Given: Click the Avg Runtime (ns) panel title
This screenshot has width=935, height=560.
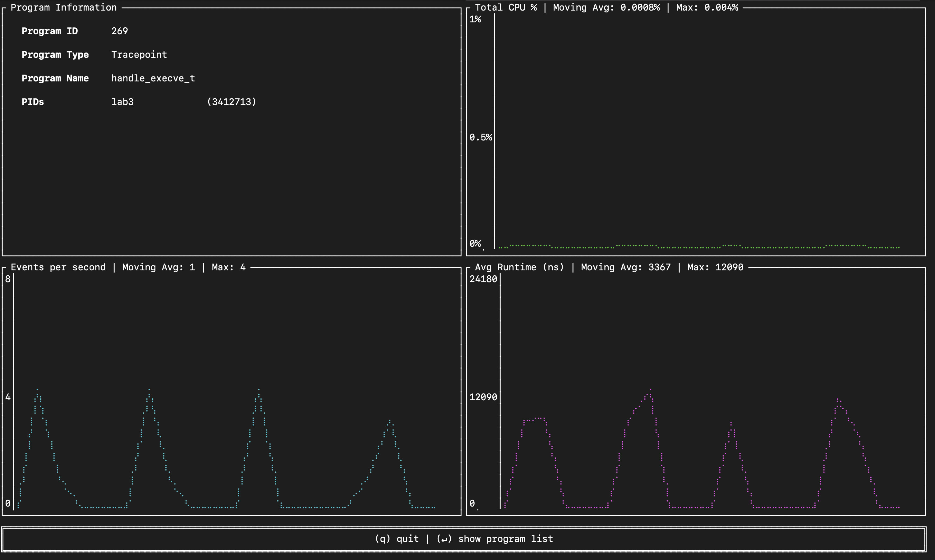Looking at the screenshot, I should [x=519, y=267].
